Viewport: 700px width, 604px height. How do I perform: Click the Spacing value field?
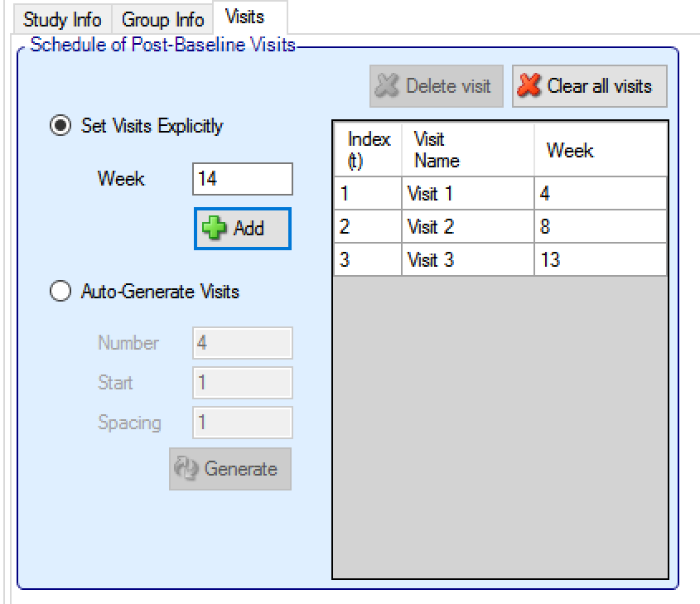tap(242, 423)
